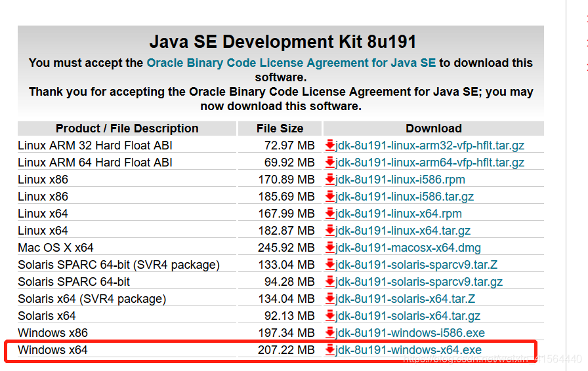Click the 133.04 MB file size
588x371 pixels.
pos(286,265)
